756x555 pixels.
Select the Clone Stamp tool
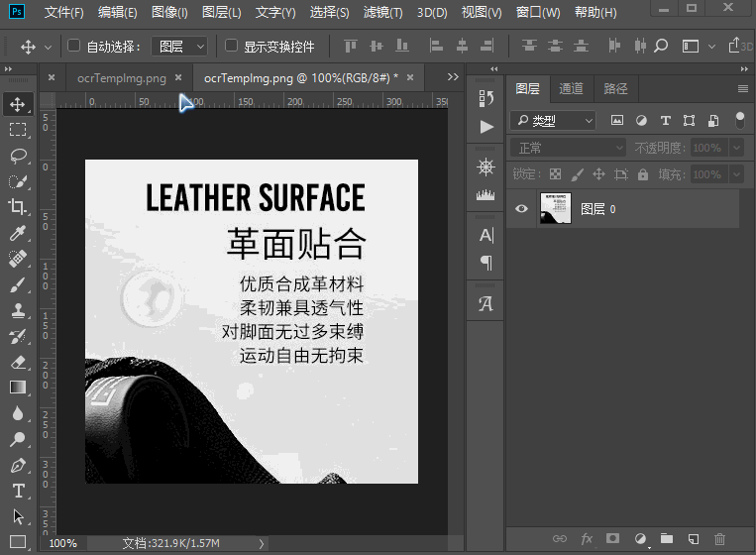point(18,310)
